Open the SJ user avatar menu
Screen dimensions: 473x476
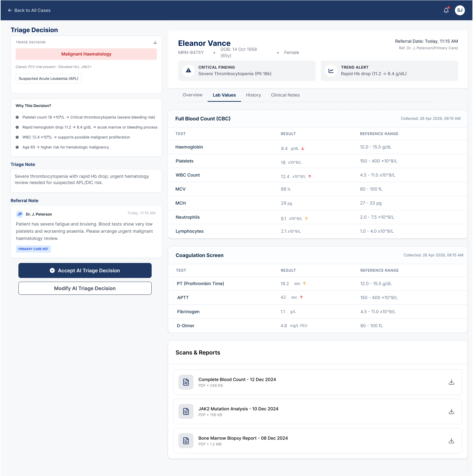[460, 10]
